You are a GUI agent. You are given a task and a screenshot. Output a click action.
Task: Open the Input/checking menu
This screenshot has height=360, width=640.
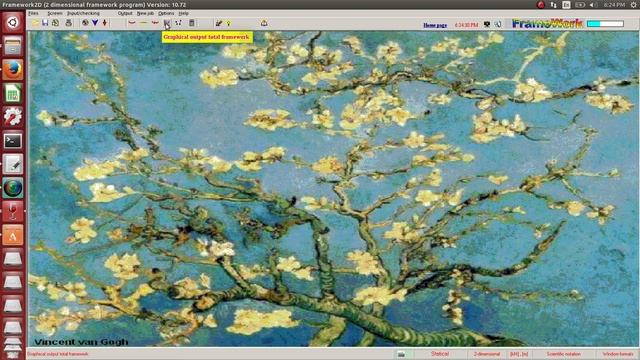(x=83, y=13)
